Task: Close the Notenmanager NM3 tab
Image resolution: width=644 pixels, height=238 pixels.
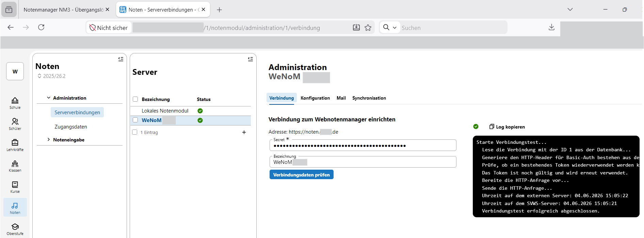Action: 108,10
